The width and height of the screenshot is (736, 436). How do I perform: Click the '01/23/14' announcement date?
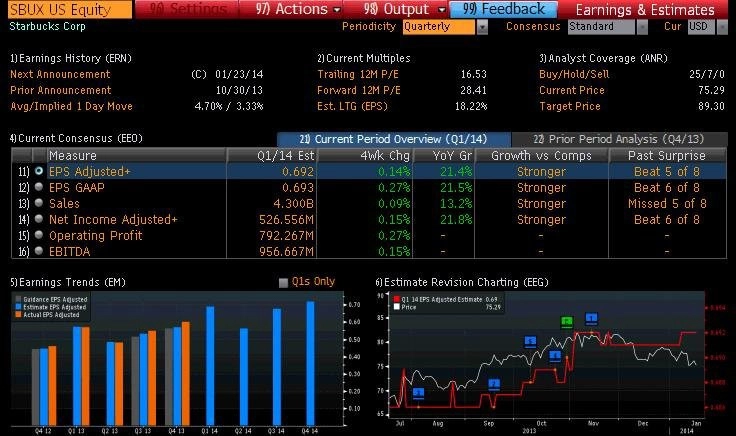(239, 74)
